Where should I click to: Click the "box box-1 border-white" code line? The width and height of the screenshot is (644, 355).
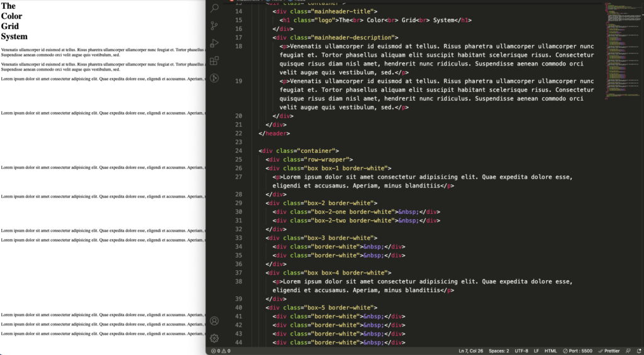click(328, 168)
